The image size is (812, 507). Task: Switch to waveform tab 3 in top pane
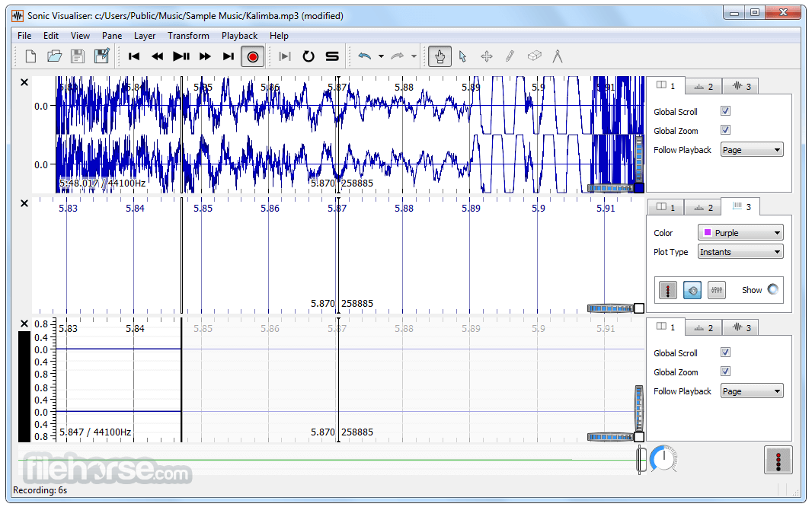(x=741, y=86)
